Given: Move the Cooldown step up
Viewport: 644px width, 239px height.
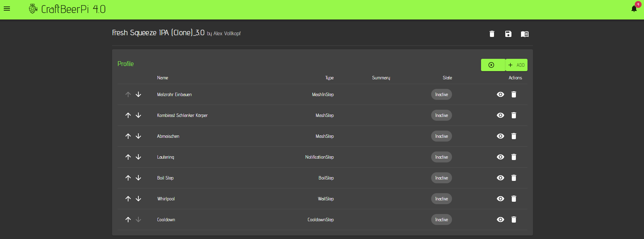Looking at the screenshot, I should [128, 220].
